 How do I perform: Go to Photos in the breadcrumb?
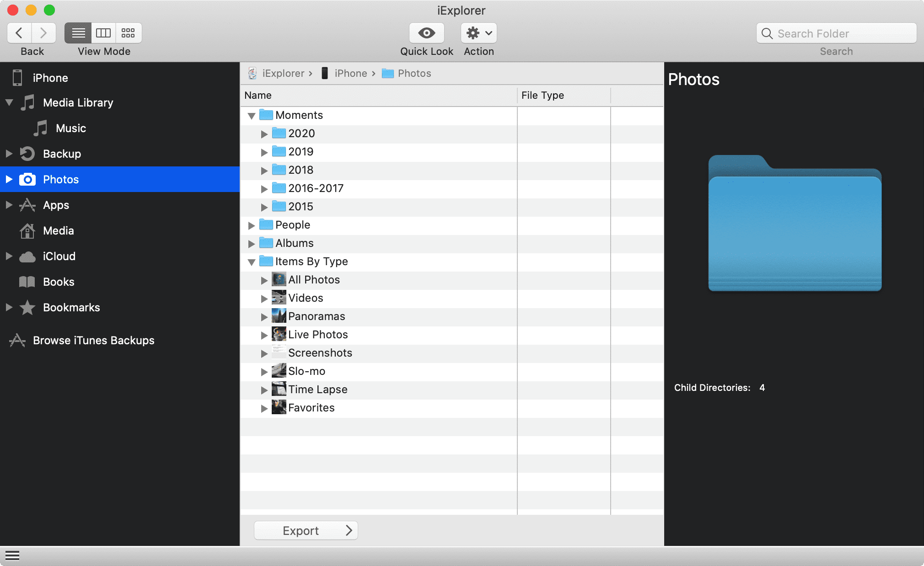[x=407, y=73]
